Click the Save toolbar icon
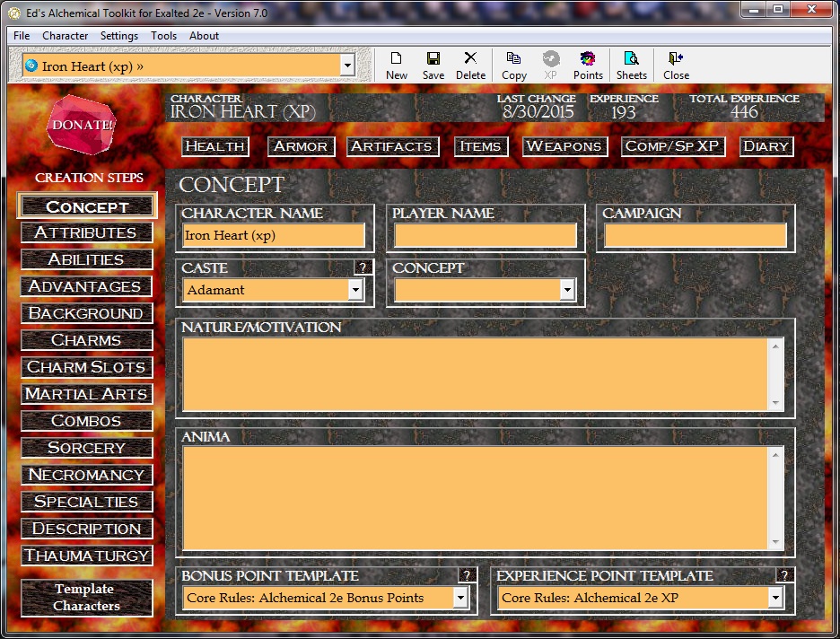The image size is (840, 639). tap(433, 66)
